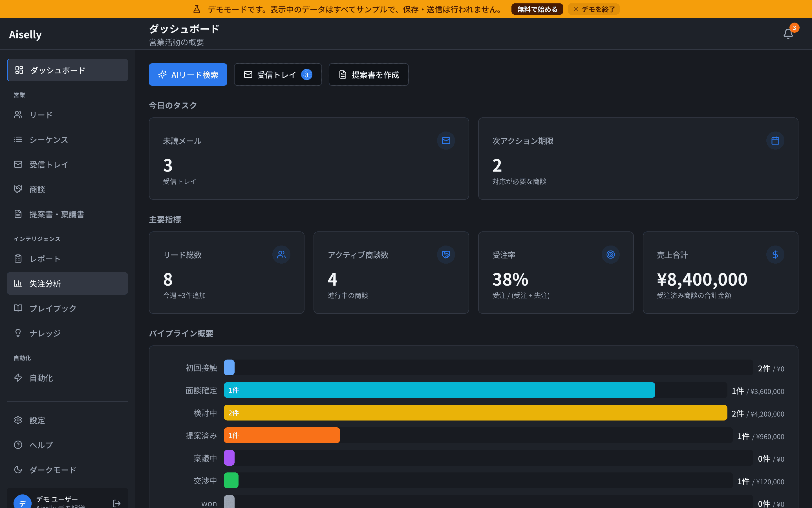Toggle ダークモード in the sidebar
Screen dimensions: 812x508
(x=67, y=470)
